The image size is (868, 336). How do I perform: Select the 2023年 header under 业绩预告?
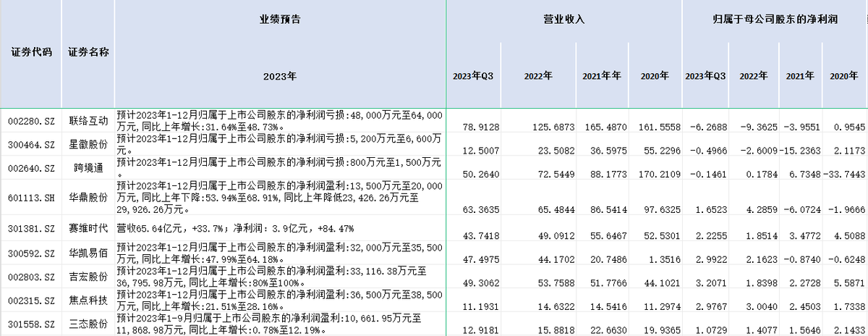click(x=281, y=75)
